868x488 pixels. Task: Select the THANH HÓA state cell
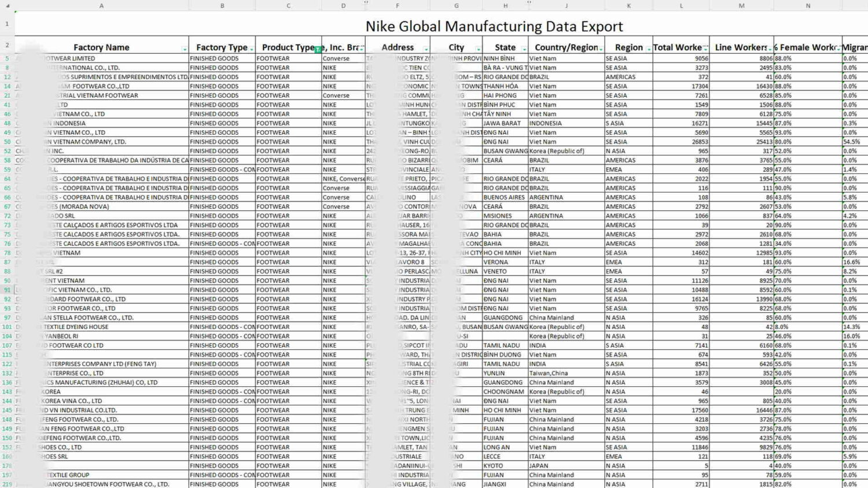(x=505, y=86)
